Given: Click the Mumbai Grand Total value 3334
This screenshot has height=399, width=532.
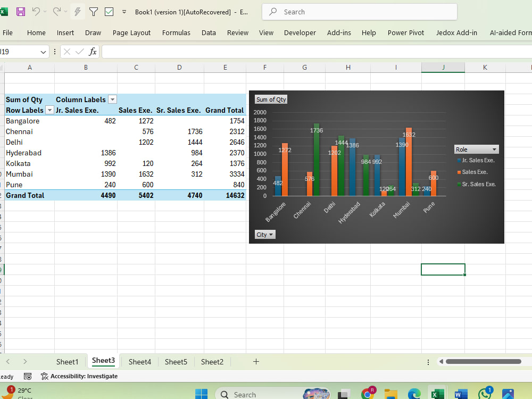Looking at the screenshot, I should click(x=225, y=174).
